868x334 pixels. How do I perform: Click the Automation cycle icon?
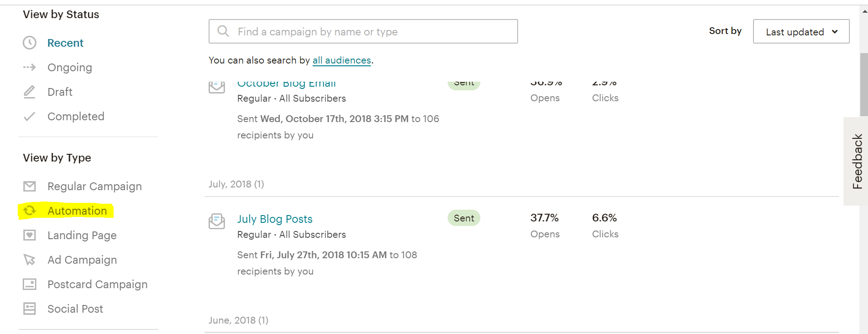point(30,211)
